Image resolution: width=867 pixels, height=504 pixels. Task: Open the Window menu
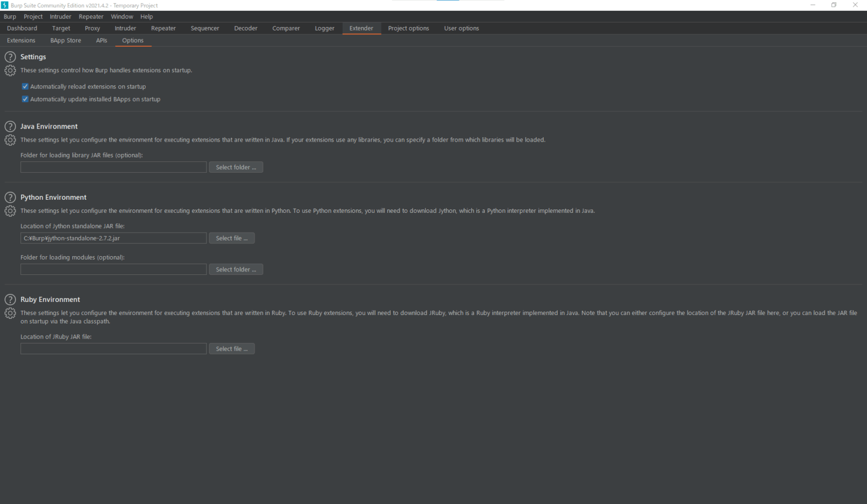pos(122,16)
